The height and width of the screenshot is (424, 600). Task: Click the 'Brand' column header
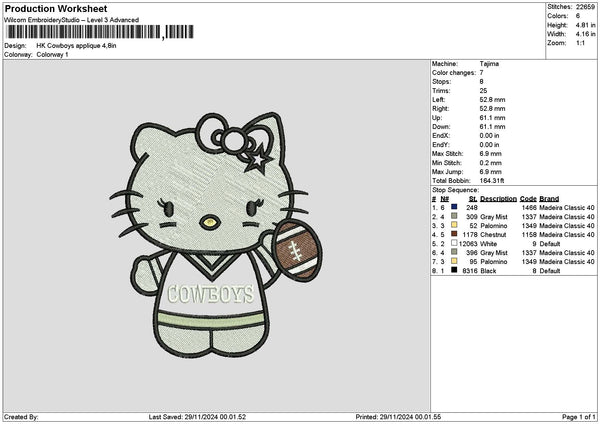click(x=549, y=199)
